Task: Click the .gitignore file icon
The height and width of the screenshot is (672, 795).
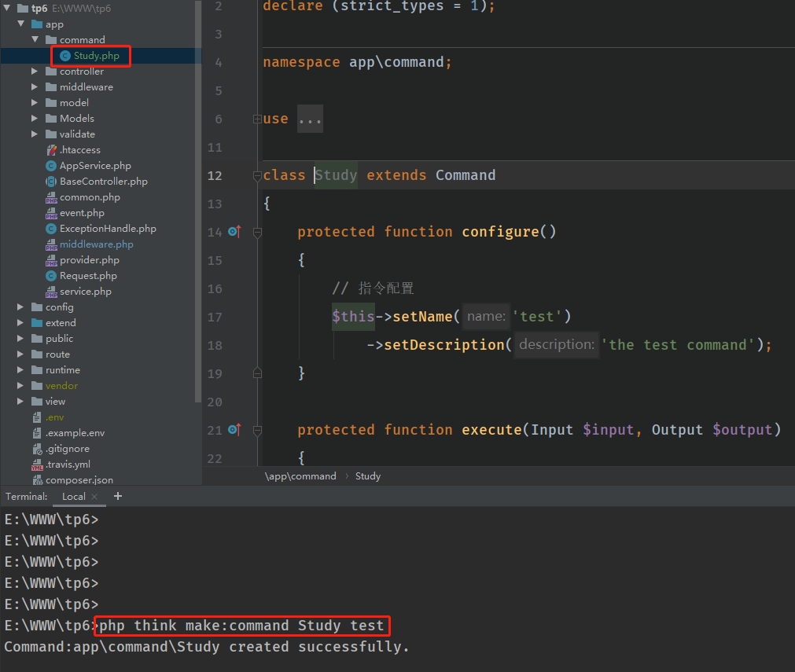Action: coord(37,449)
